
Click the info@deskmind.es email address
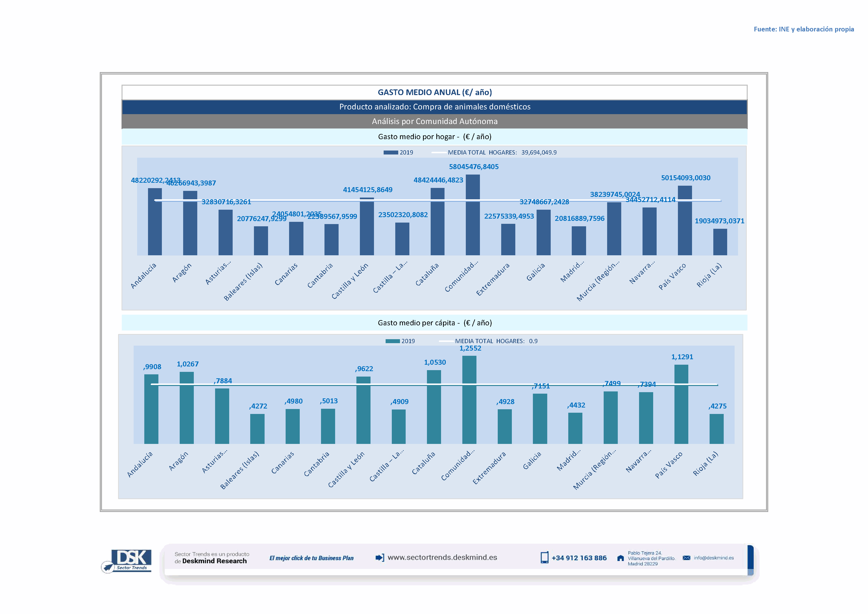pyautogui.click(x=713, y=558)
